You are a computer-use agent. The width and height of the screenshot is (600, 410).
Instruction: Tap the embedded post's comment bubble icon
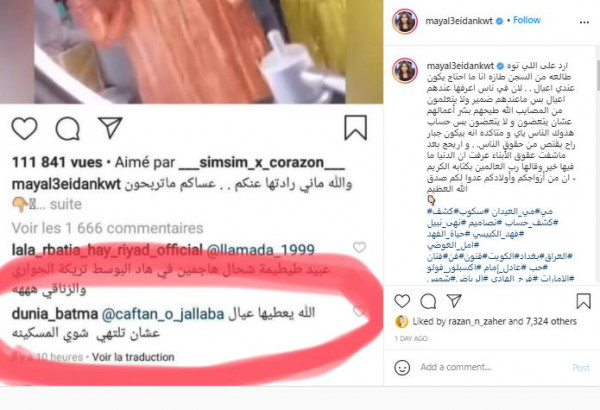pos(68,128)
